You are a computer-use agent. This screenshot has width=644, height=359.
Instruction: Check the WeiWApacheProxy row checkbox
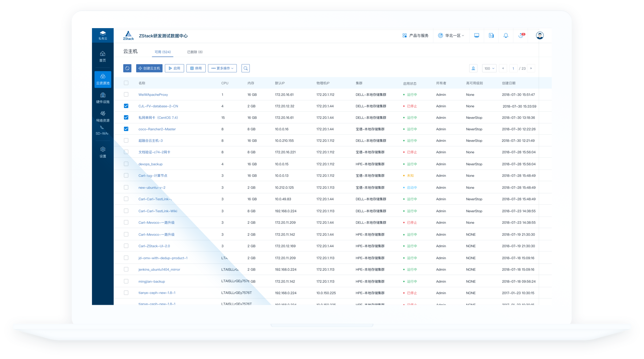click(126, 94)
